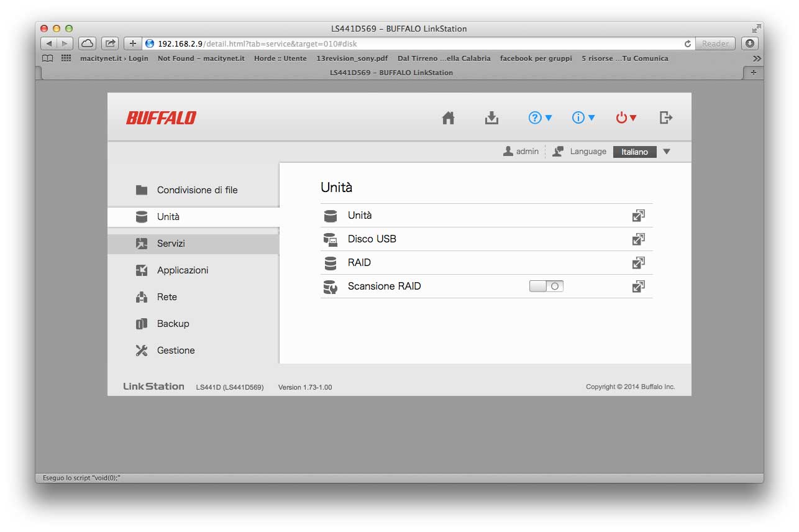Click the admin user icon
This screenshot has width=799, height=532.
pos(508,151)
